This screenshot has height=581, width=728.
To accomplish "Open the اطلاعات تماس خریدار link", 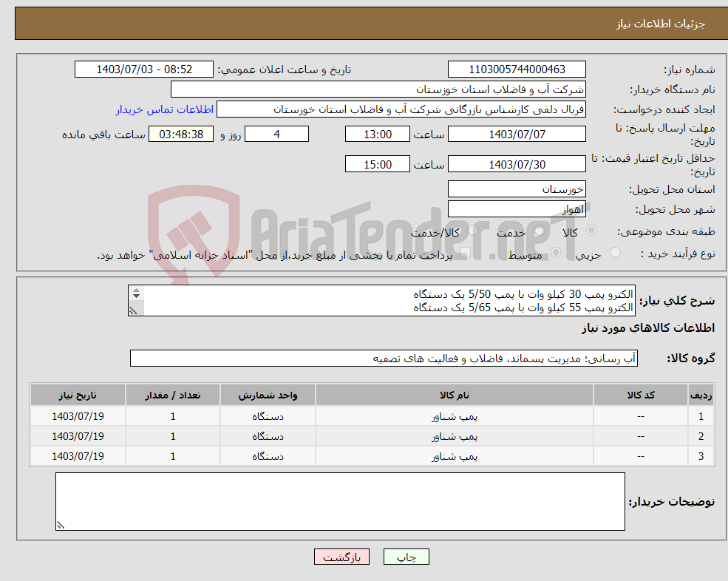I will coord(165,109).
